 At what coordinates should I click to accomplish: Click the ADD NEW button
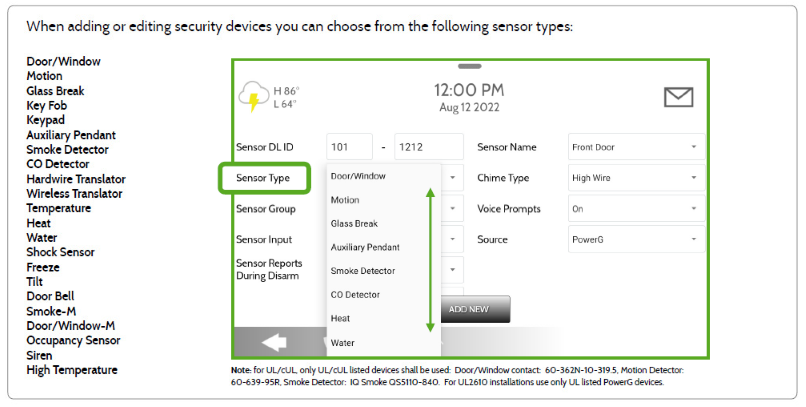coord(469,309)
